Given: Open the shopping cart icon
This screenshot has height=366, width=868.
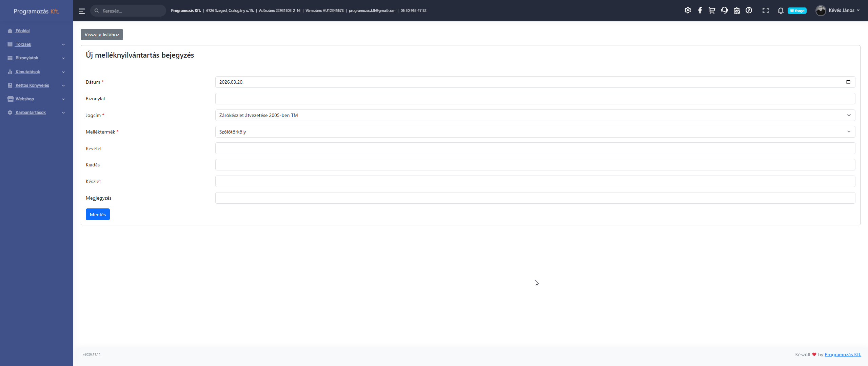Looking at the screenshot, I should tap(712, 11).
